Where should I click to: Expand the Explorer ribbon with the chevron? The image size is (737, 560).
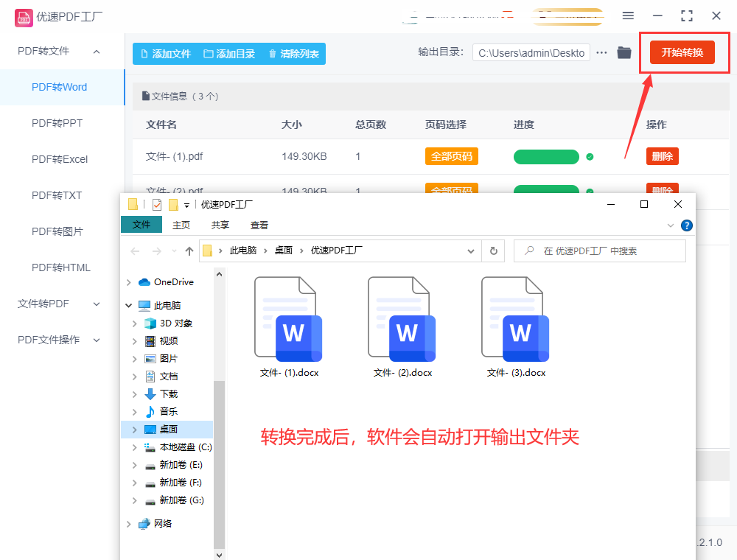671,225
